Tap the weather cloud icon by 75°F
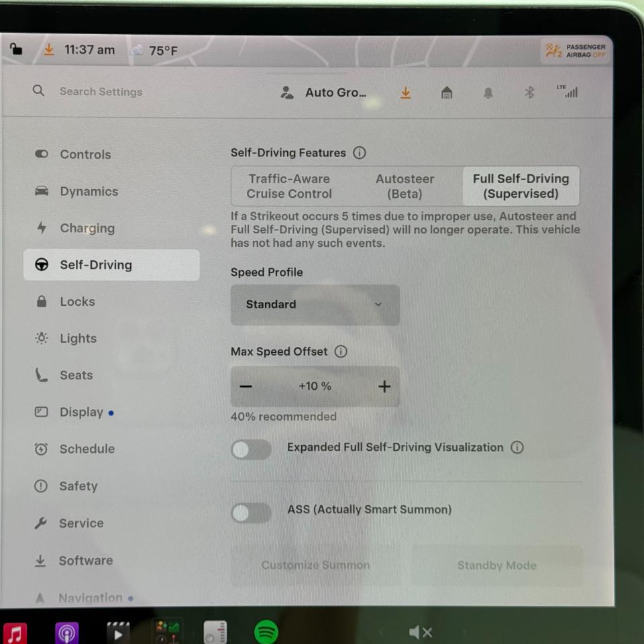The height and width of the screenshot is (644, 644). [x=136, y=50]
